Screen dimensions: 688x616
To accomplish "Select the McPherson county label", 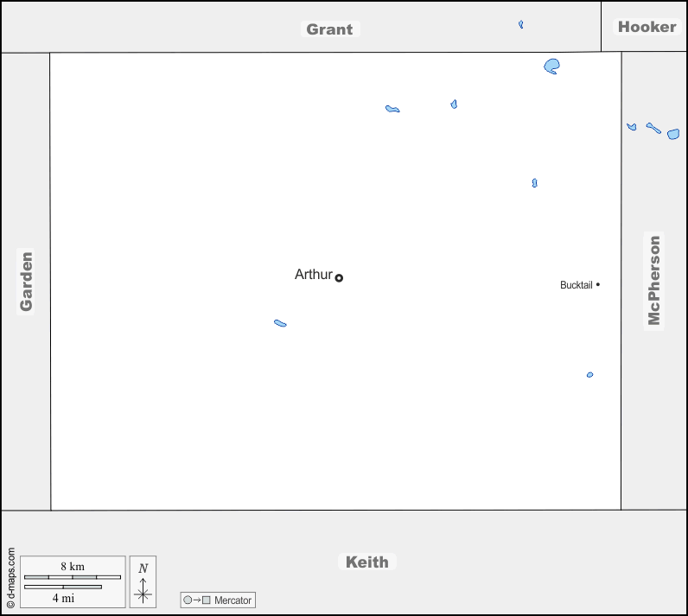I will click(x=654, y=281).
